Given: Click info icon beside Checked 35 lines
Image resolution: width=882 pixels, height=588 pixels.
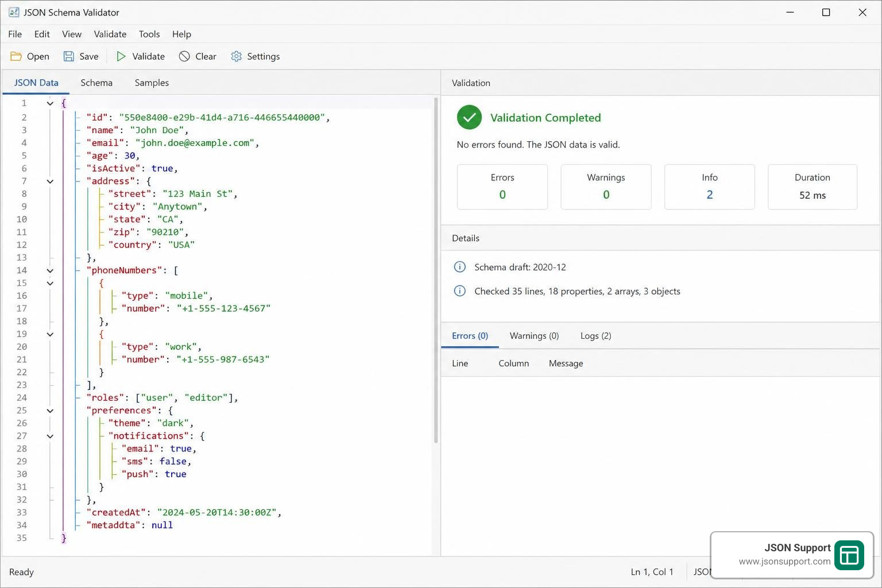Looking at the screenshot, I should click(460, 291).
